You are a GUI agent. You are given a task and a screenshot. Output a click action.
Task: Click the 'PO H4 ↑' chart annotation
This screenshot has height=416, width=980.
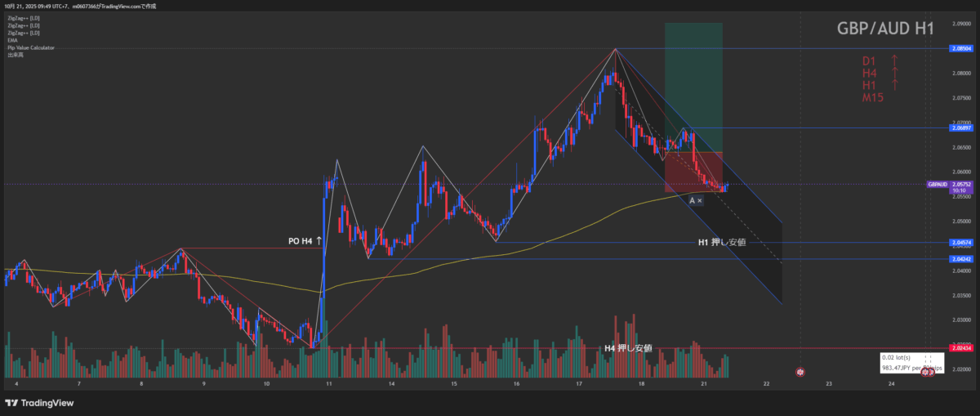[305, 241]
